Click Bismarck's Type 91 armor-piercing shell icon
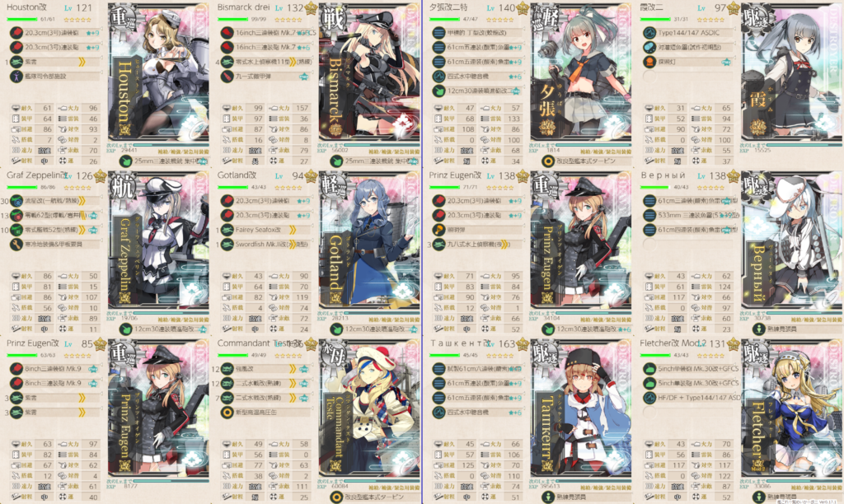 [x=227, y=77]
